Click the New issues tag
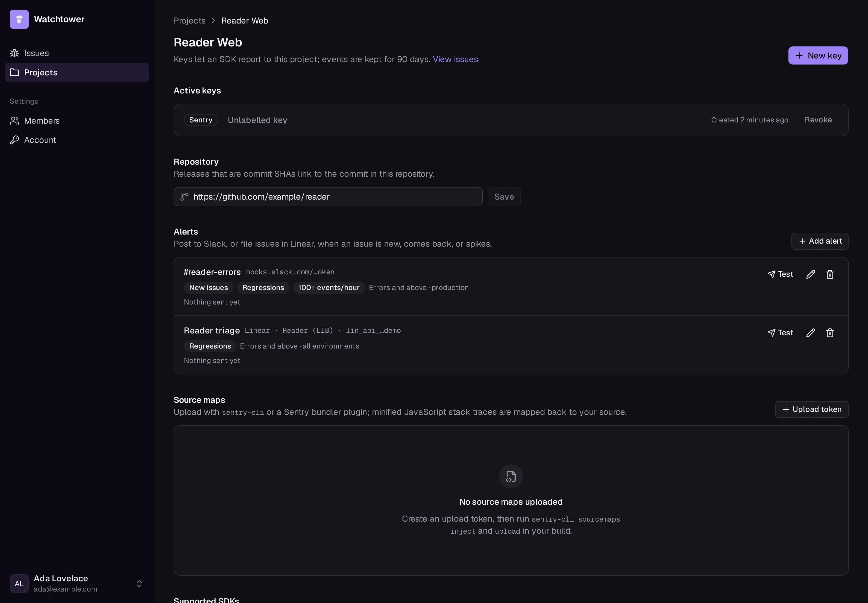 (209, 288)
